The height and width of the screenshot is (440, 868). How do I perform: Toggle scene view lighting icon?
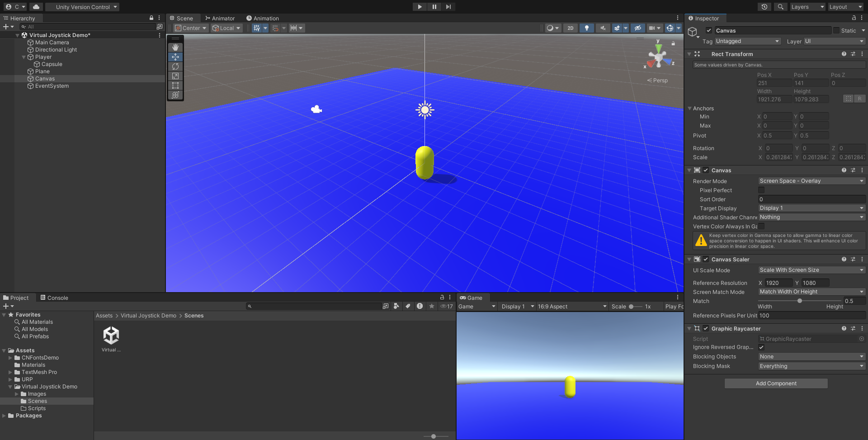click(x=586, y=28)
